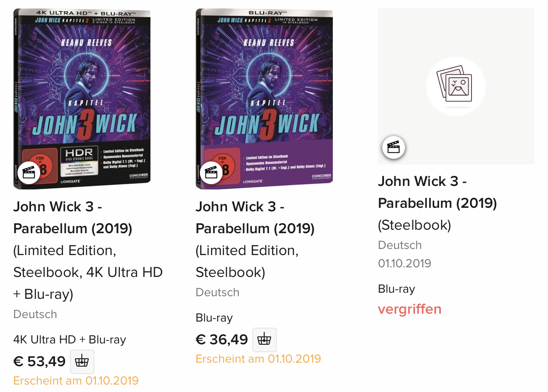Click the € 53,49 price

point(39,362)
